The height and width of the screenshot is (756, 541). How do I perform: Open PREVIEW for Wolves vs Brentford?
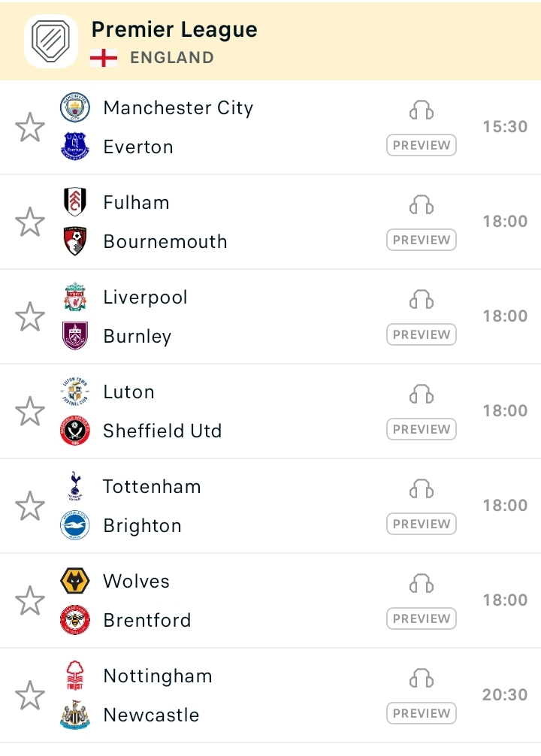point(422,618)
